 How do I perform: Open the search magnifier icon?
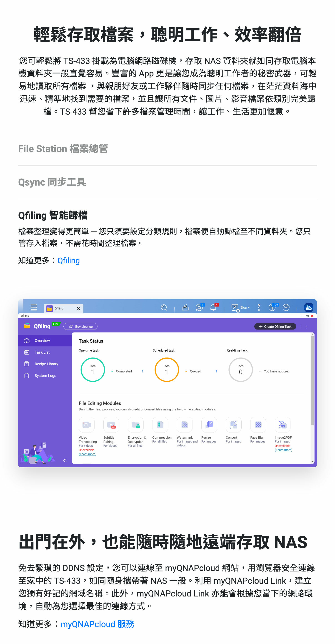point(164,307)
